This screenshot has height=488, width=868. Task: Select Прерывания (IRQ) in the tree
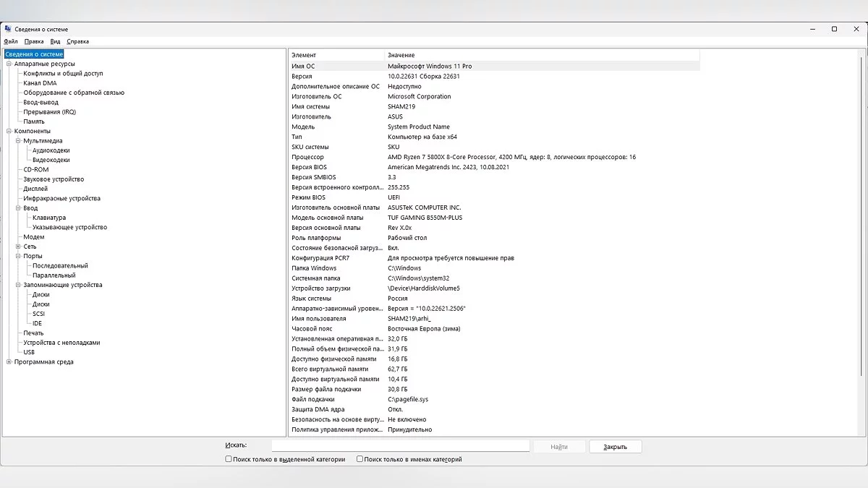[49, 112]
